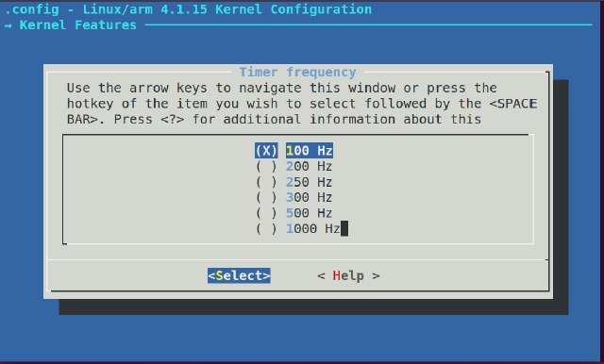This screenshot has width=604, height=364.
Task: Choose the 200 Hz radio parentheses
Action: 266,166
